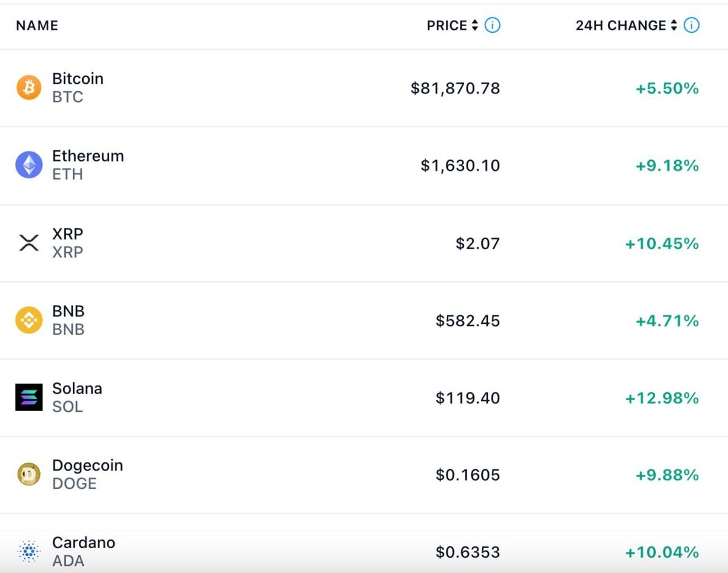Open the Price column info icon

[493, 25]
